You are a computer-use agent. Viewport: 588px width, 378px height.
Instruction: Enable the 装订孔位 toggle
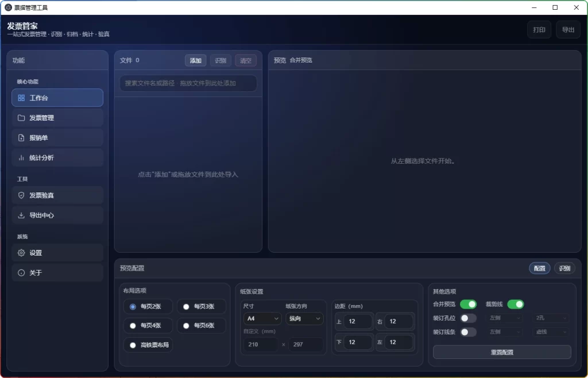click(469, 318)
